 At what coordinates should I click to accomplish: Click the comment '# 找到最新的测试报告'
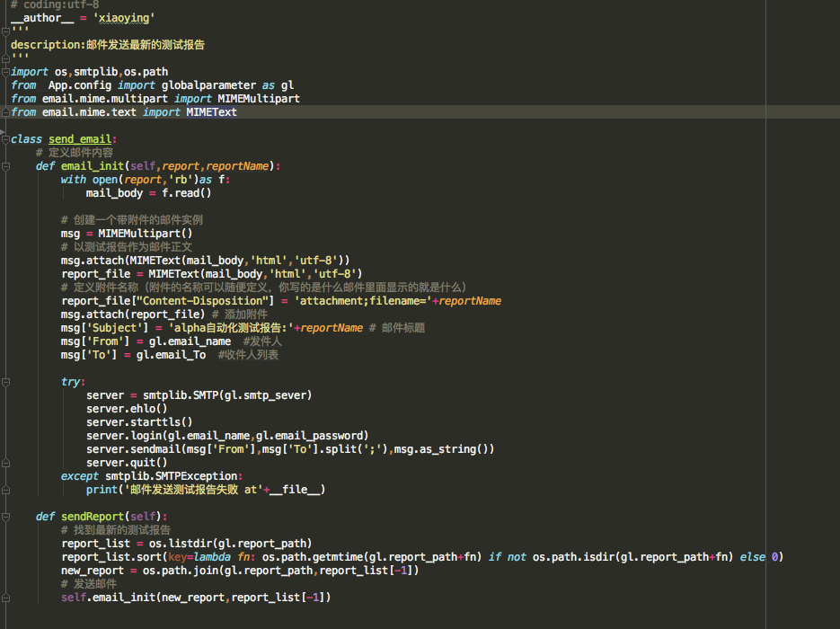tap(116, 530)
